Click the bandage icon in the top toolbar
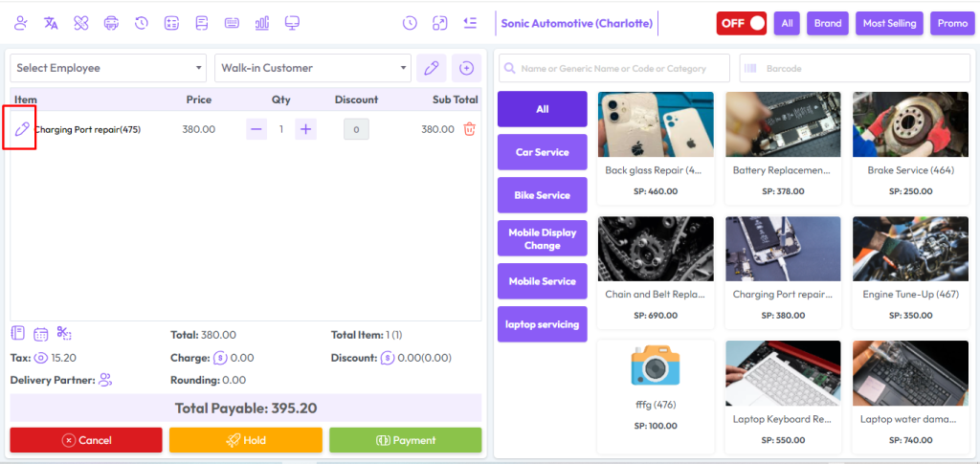980x464 pixels. pyautogui.click(x=81, y=24)
